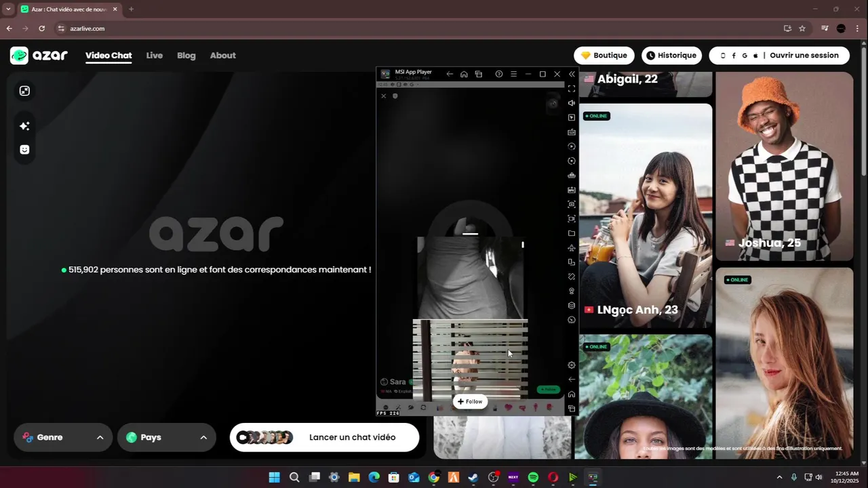Click the white Follow button
This screenshot has width=868, height=488.
click(x=470, y=402)
